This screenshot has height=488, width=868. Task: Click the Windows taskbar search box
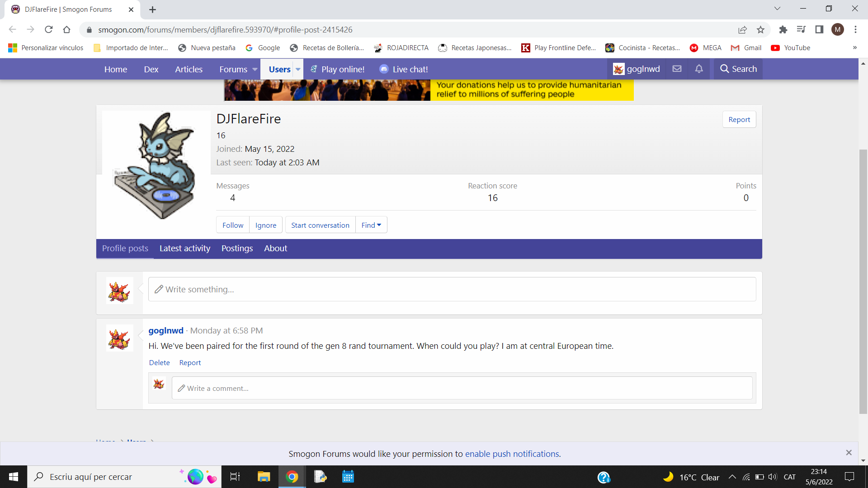124,477
